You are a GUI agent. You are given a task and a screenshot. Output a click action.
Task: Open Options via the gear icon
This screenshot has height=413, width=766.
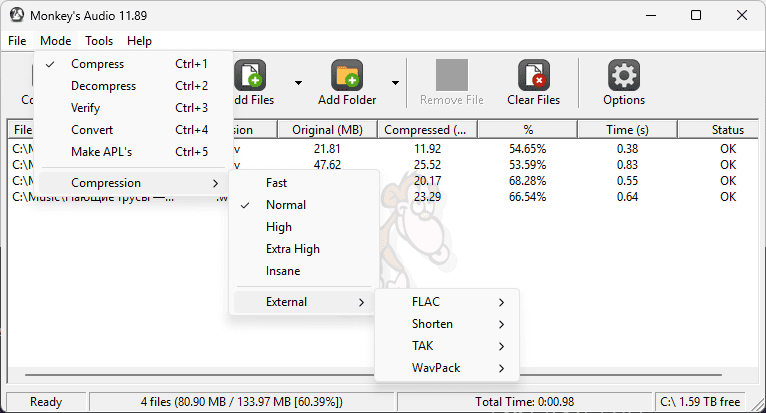(624, 75)
